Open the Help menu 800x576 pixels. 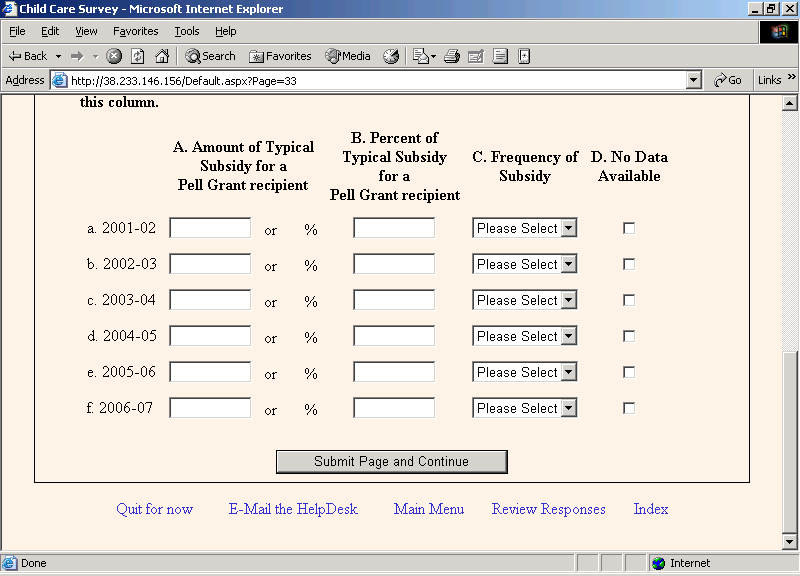pos(226,31)
